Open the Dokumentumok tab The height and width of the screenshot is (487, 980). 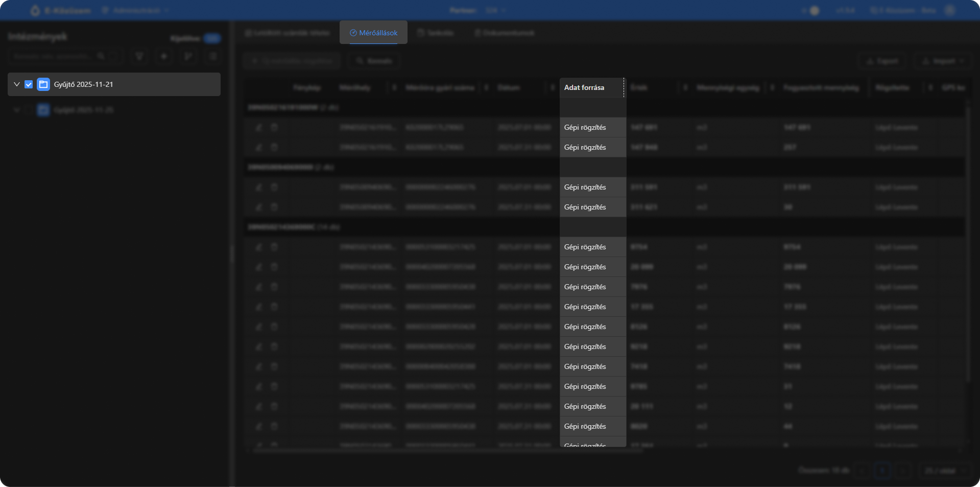(504, 33)
